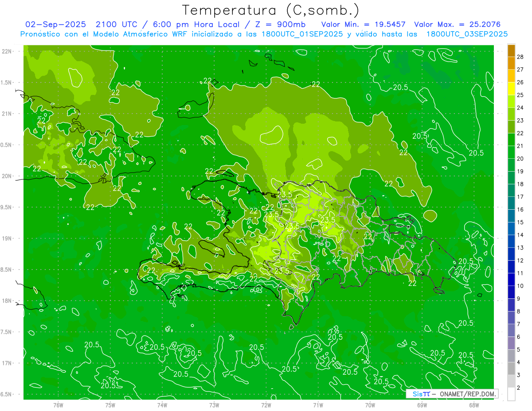Select the '1800UTC_03SEP2025' valid-until timestamp
532x411 pixels.
[x=467, y=34]
